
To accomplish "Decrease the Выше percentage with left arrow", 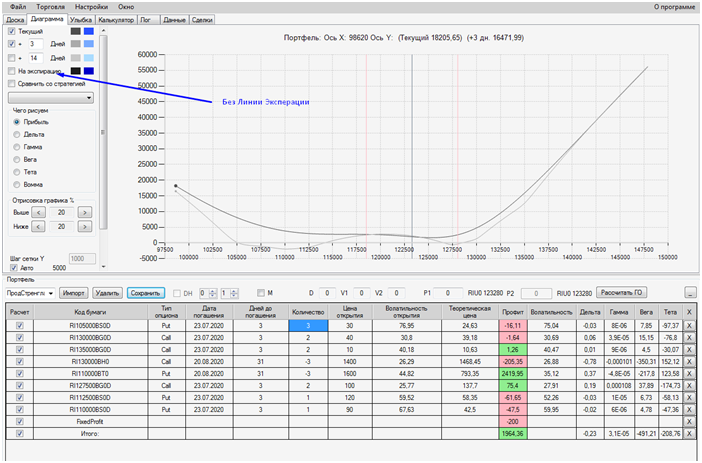I will 38,212.
